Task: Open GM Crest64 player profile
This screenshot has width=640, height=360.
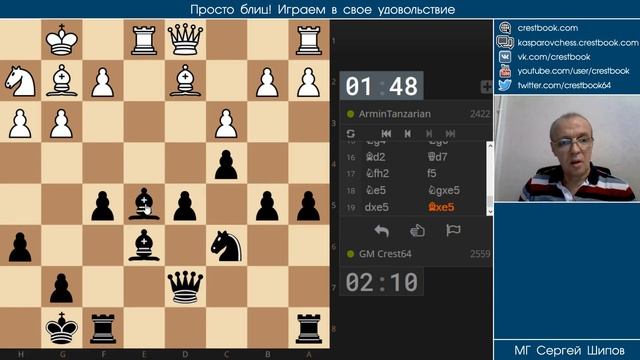Action: tap(385, 254)
